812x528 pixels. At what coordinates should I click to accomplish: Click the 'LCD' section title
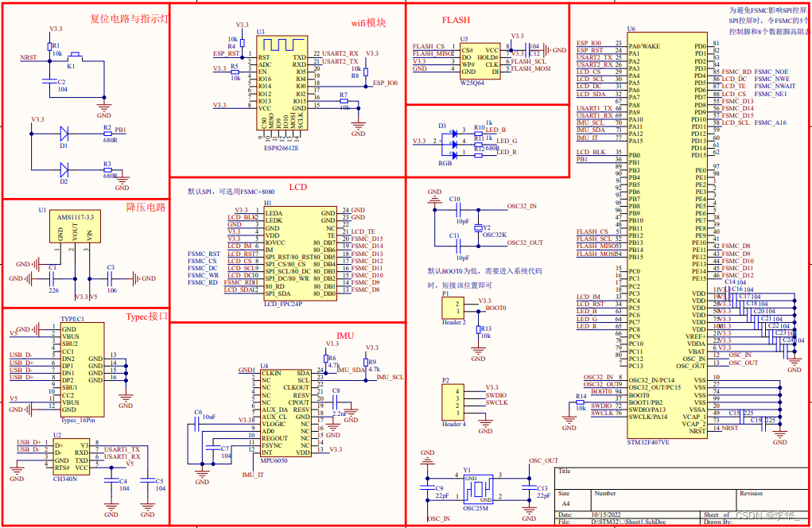[297, 187]
